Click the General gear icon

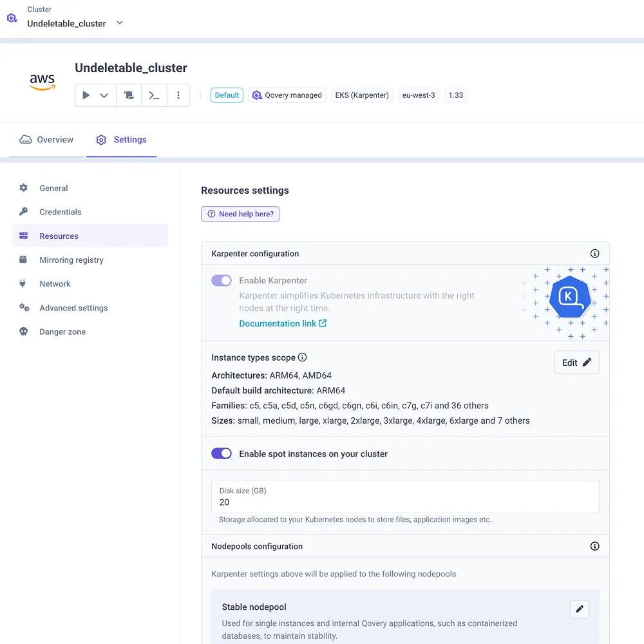point(23,187)
